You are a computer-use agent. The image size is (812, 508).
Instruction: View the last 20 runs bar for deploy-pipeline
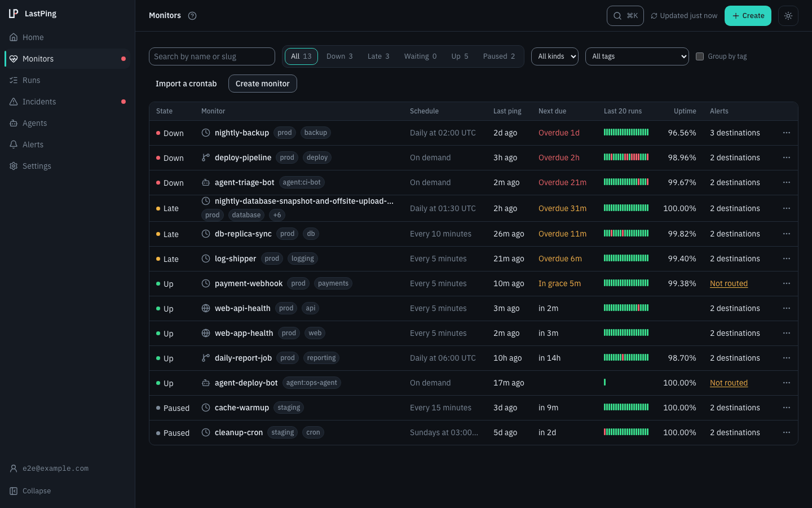pyautogui.click(x=626, y=157)
